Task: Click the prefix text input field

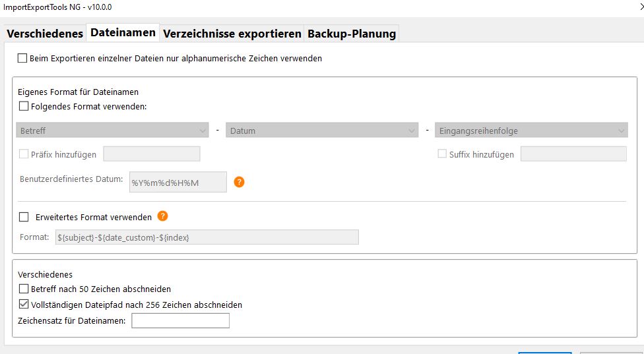Action: 151,154
